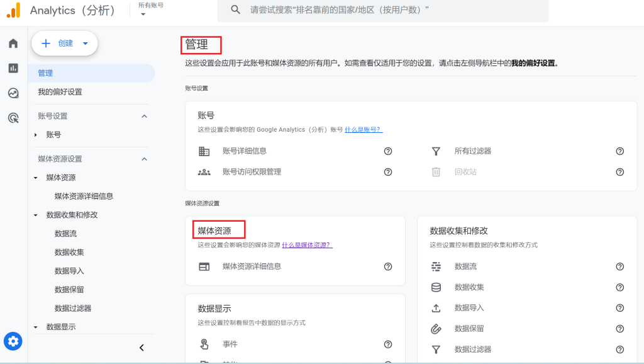Screen dimensions: 644x364
Task: Select 数据保留 in the sidebar menu
Action: point(69,289)
